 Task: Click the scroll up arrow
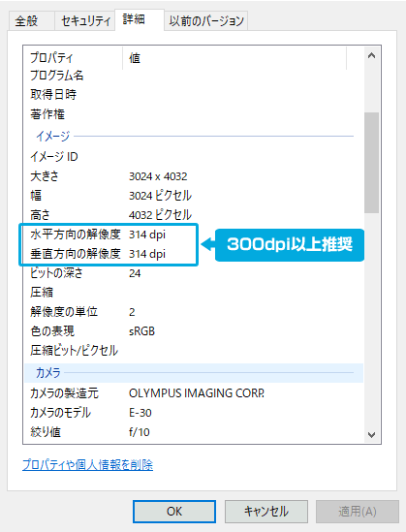(371, 55)
